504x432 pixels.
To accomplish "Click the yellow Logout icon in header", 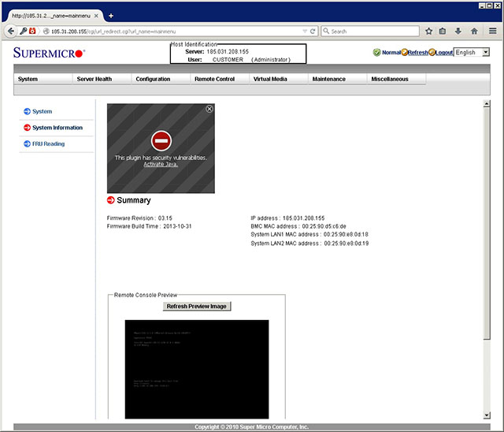I will [x=432, y=52].
